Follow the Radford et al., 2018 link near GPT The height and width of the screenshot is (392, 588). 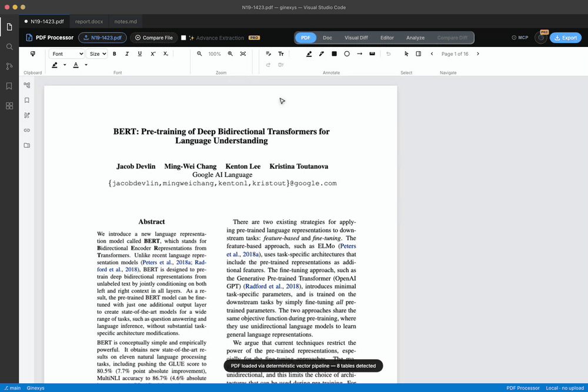272,286
